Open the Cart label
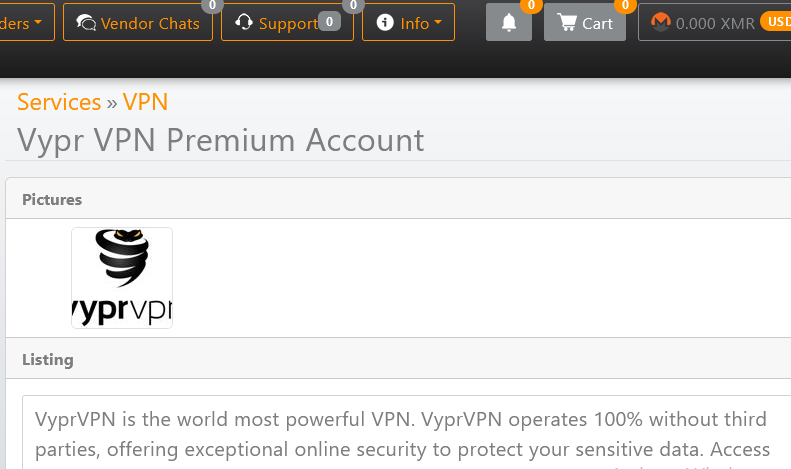Screen dimensions: 791x469 point(598,23)
